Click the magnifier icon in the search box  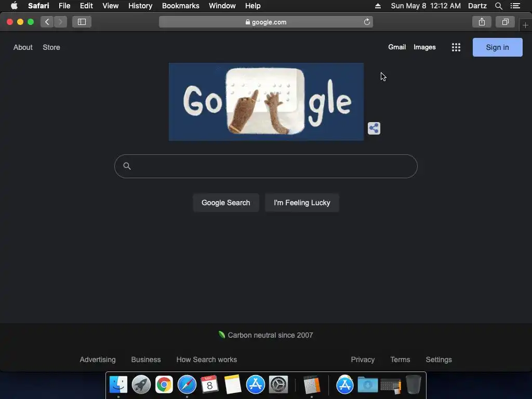tap(127, 166)
